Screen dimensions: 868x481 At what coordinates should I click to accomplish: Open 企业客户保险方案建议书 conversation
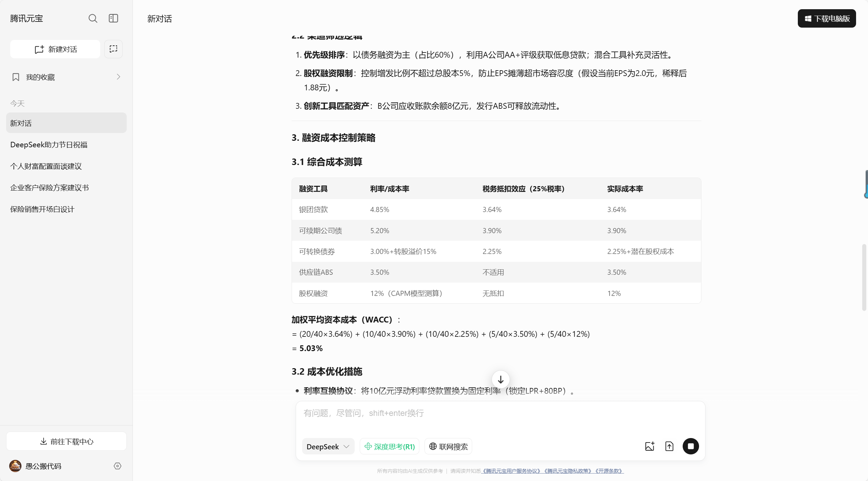[49, 188]
